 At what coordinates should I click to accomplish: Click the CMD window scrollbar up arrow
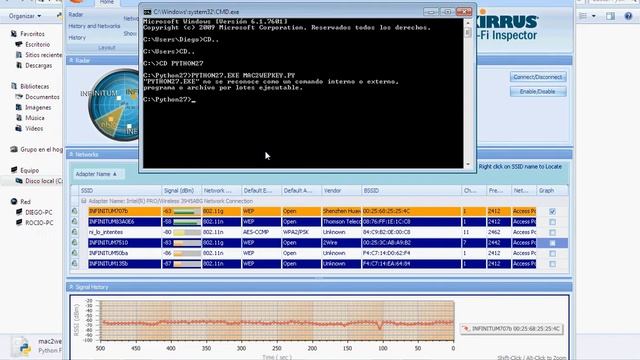468,23
